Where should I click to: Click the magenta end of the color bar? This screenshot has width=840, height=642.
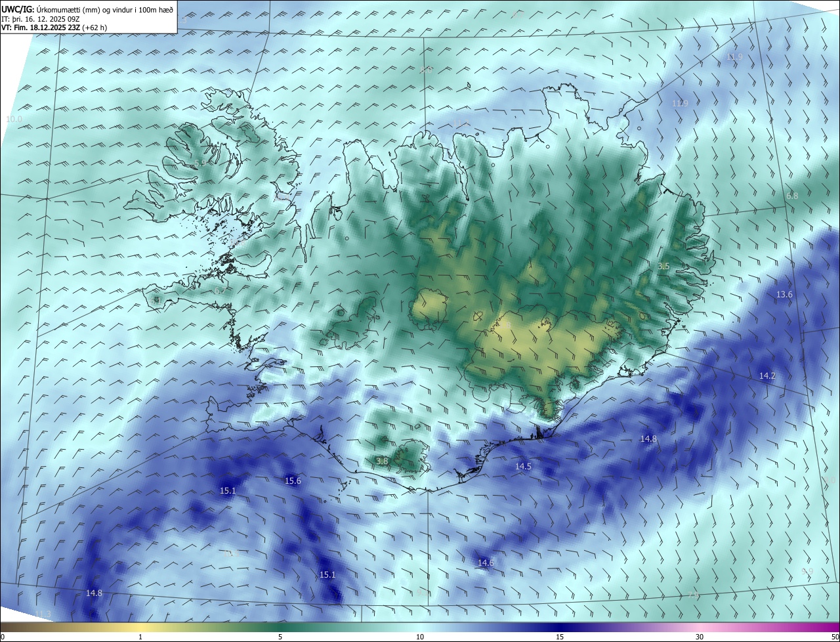827,626
